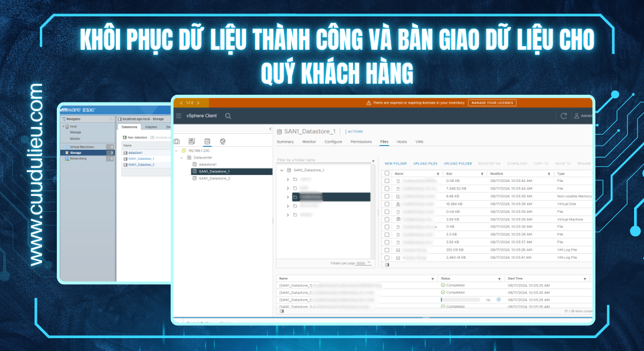
Task: Open the Admin user menu
Action: click(583, 116)
